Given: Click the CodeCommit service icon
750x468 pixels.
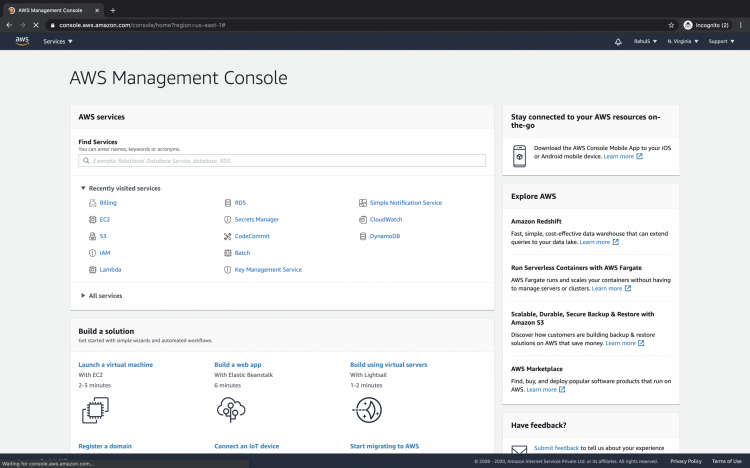Looking at the screenshot, I should [x=228, y=236].
